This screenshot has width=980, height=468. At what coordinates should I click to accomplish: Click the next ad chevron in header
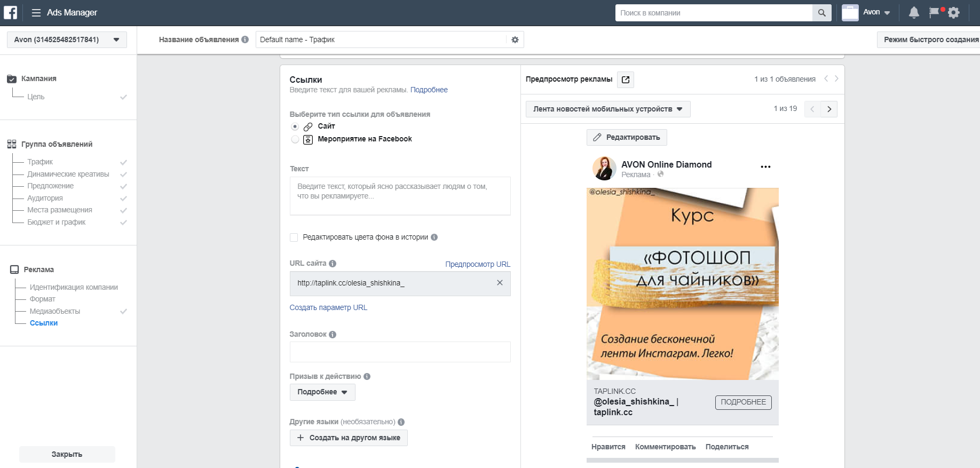tap(836, 79)
